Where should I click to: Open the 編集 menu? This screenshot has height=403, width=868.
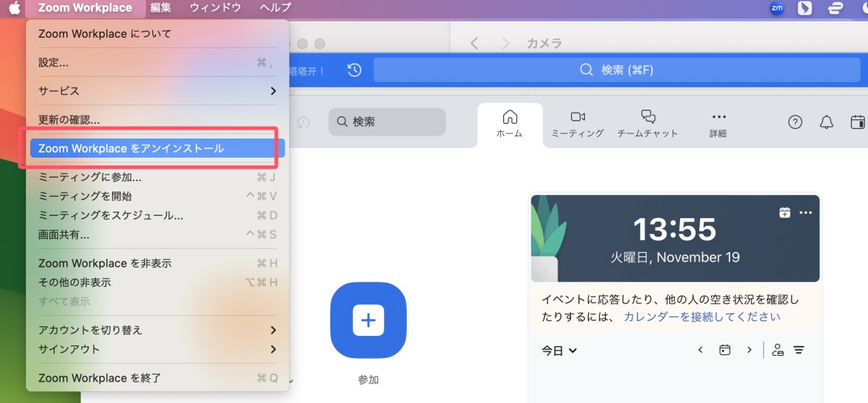point(161,8)
